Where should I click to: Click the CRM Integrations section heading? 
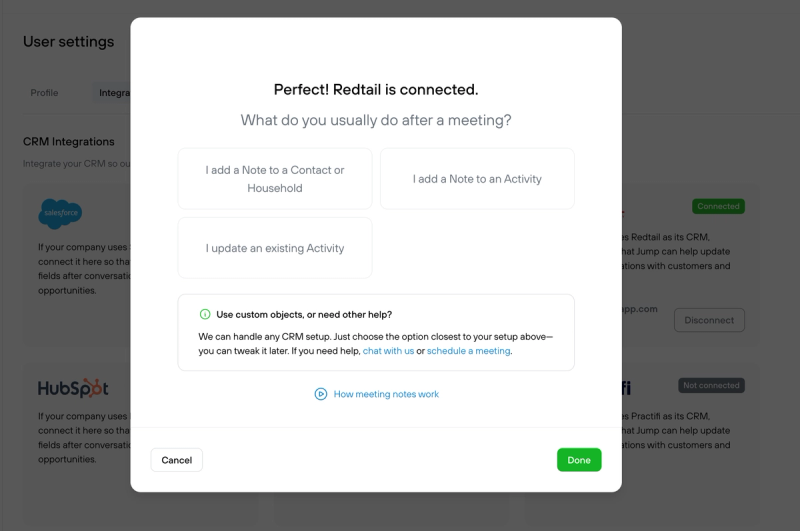[69, 141]
